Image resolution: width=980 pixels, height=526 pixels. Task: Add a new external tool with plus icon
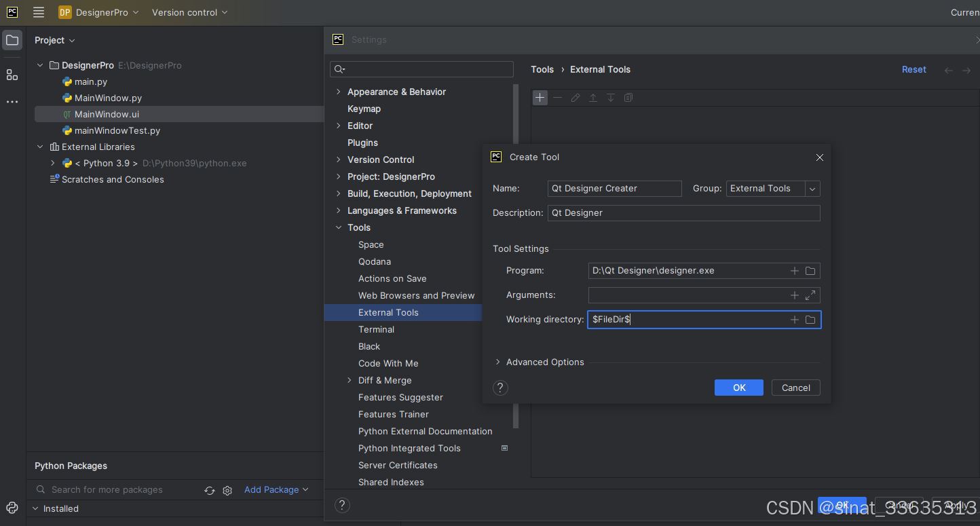pos(540,98)
